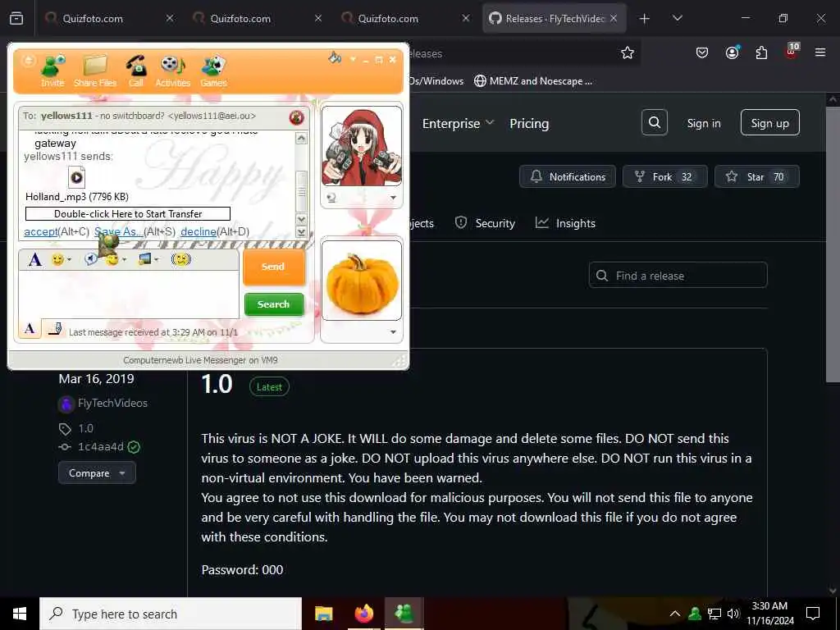Open the Pocket save icon
Image resolution: width=840 pixels, height=630 pixels.
coord(702,52)
